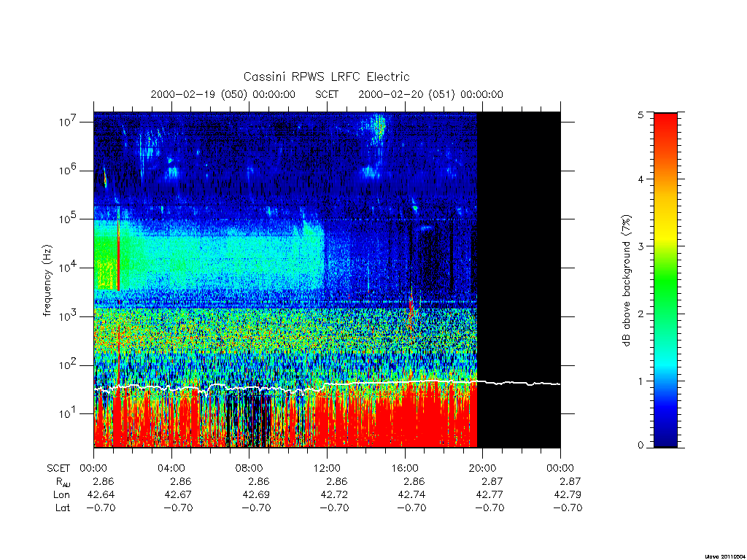Click the frequency (Hz) axis label
Image resolution: width=747 pixels, height=560 pixels.
47,280
